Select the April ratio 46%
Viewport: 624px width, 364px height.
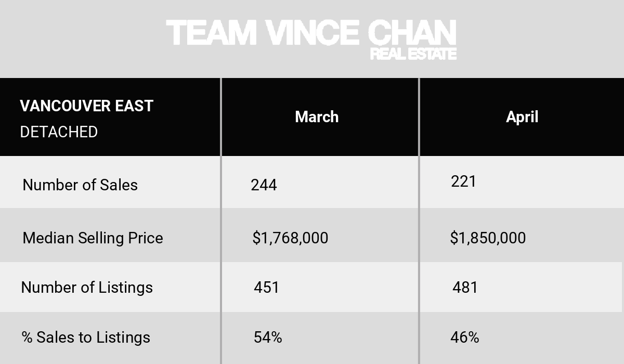[464, 337]
